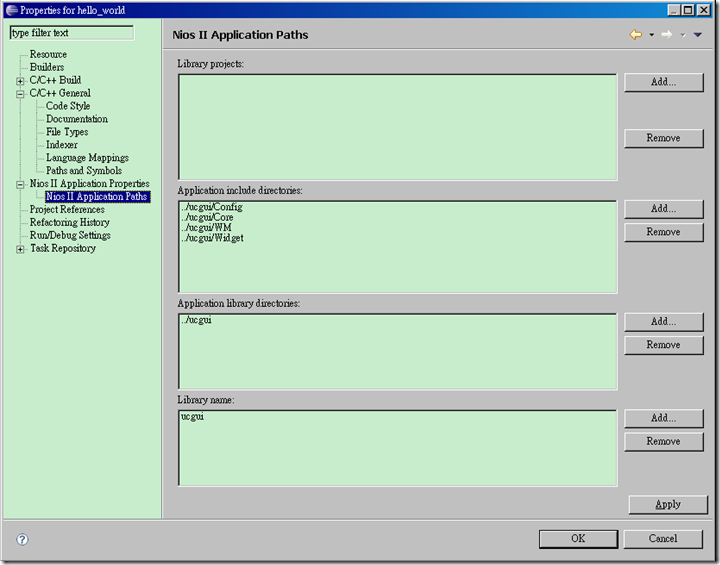720x565 pixels.
Task: Open the view menu triangle in page header
Action: [x=698, y=35]
